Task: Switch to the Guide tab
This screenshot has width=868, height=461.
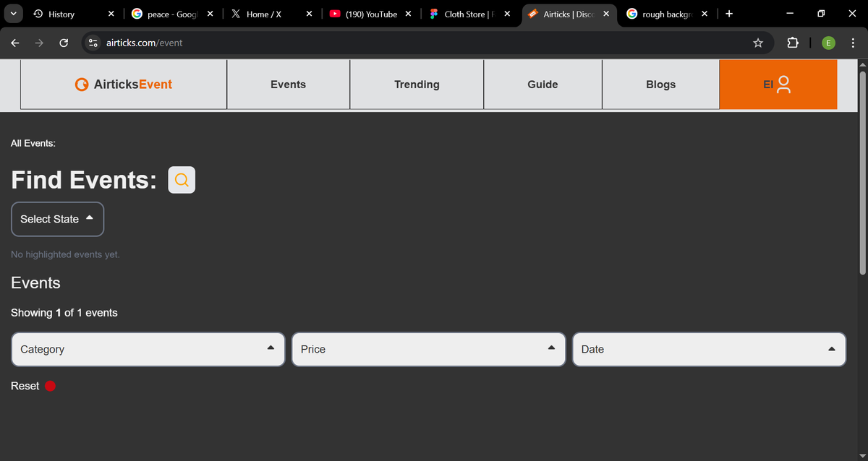Action: point(542,84)
